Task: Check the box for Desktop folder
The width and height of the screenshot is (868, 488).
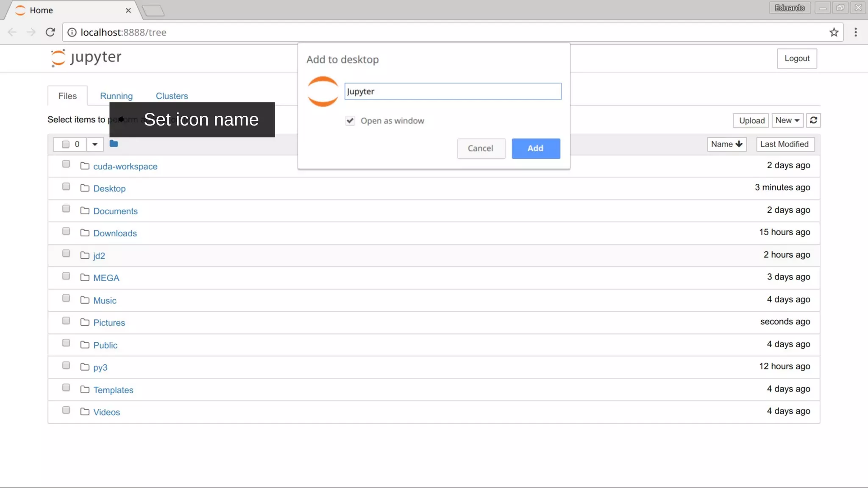Action: coord(66,186)
